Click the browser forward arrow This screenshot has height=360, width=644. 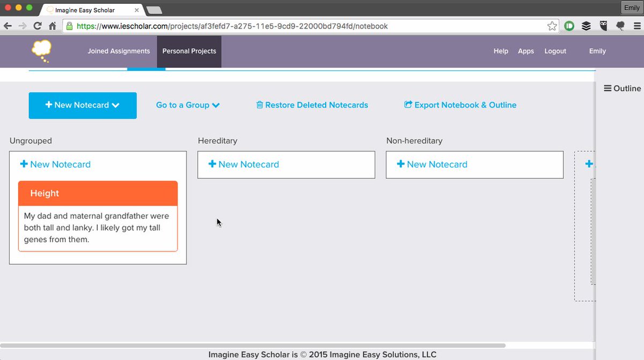click(23, 26)
